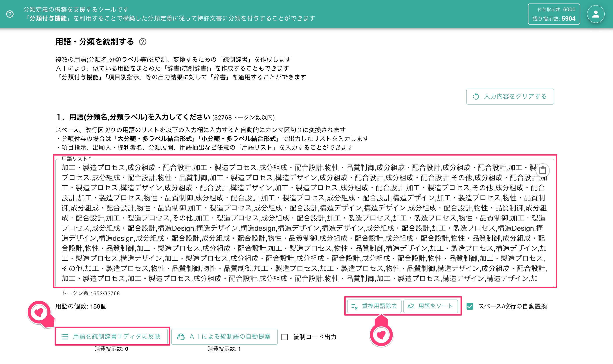Click the AI headset icon on 自動提案 button
613x364 pixels.
[x=181, y=337]
